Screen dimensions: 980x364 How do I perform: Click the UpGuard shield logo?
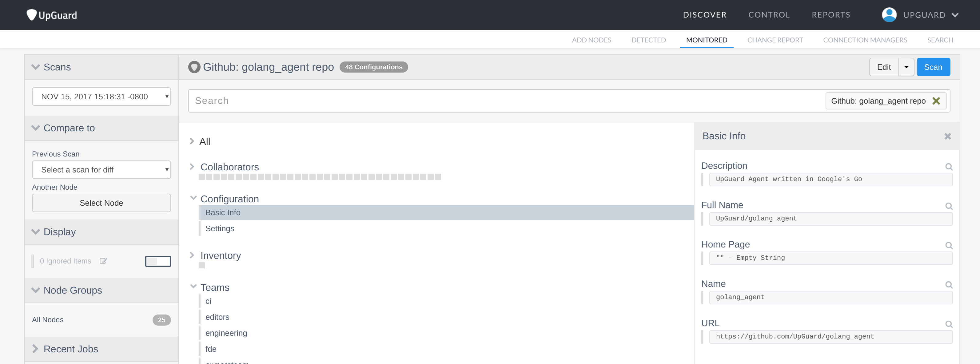[32, 15]
